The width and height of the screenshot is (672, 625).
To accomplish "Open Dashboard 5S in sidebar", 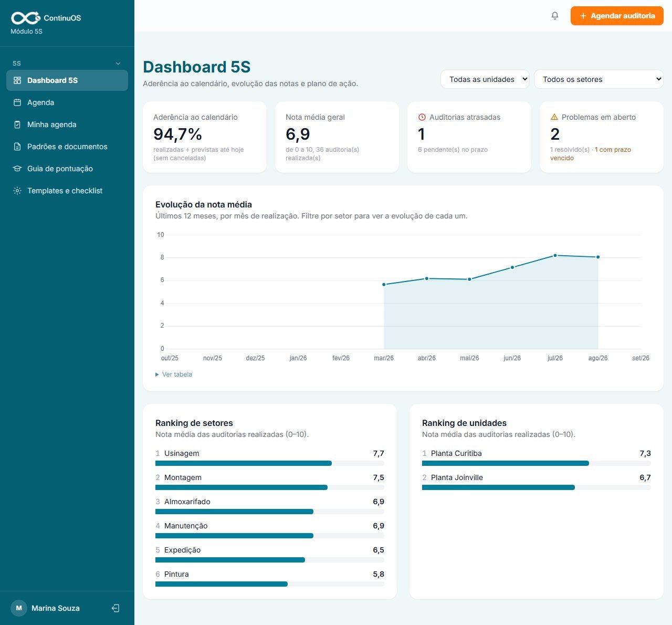I will [67, 80].
